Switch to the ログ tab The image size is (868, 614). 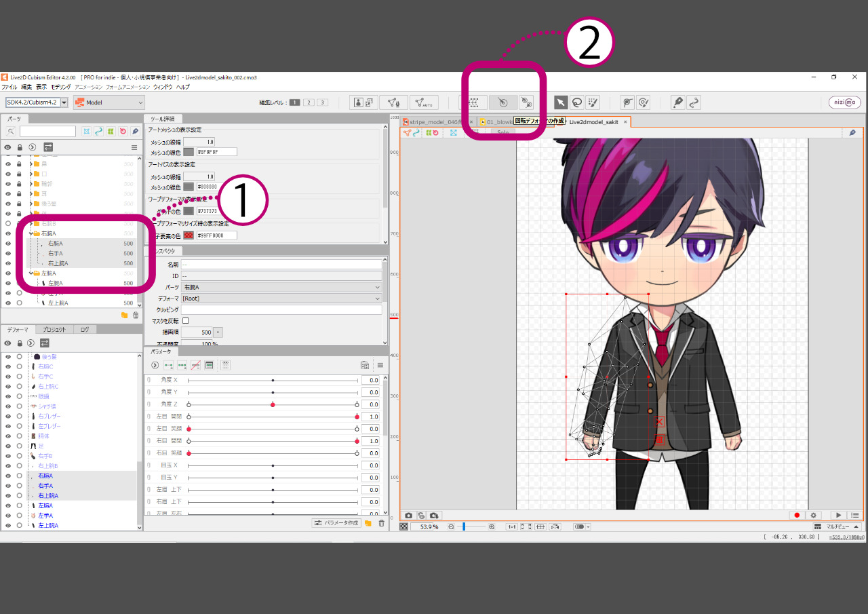(x=84, y=330)
